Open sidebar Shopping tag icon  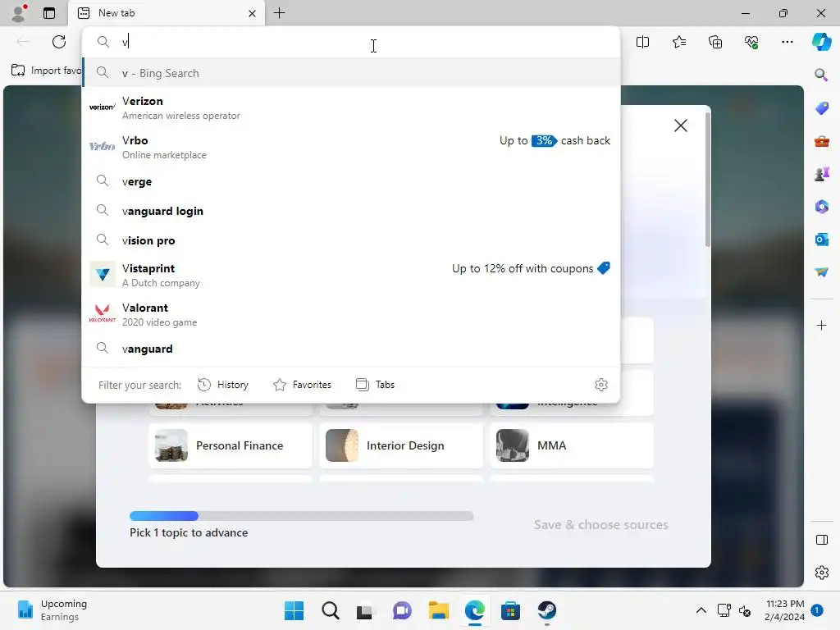821,107
